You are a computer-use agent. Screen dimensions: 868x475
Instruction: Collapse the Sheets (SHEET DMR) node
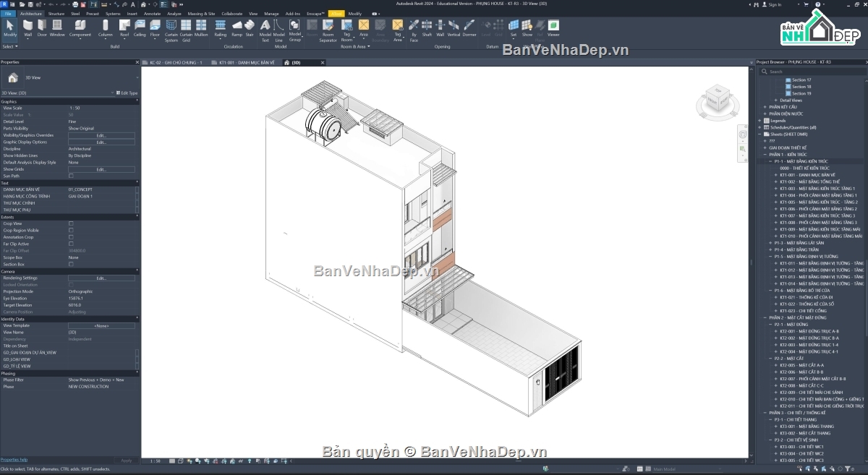point(759,134)
